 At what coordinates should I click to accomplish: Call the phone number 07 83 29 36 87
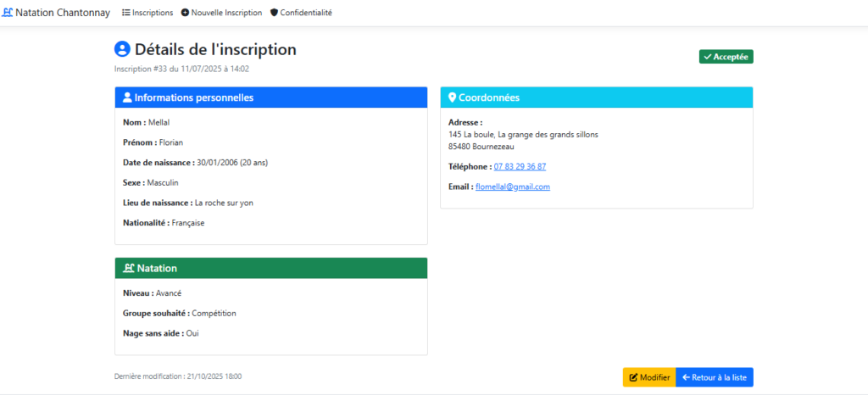point(520,166)
